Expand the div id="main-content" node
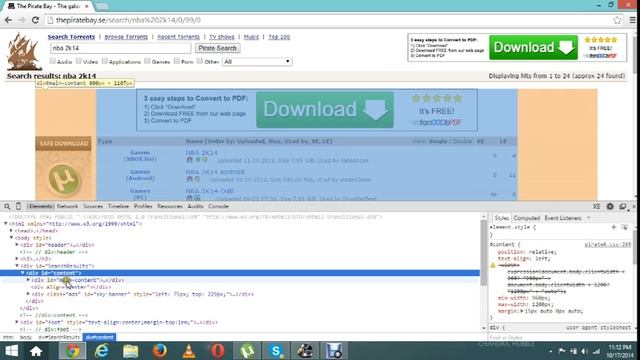This screenshot has height=360, width=640. pos(29,280)
